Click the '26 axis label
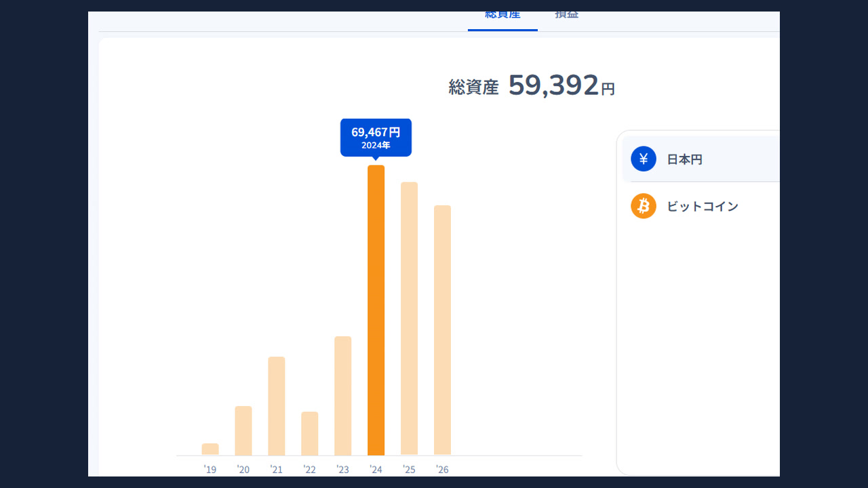Viewport: 868px width, 488px height. 442,469
